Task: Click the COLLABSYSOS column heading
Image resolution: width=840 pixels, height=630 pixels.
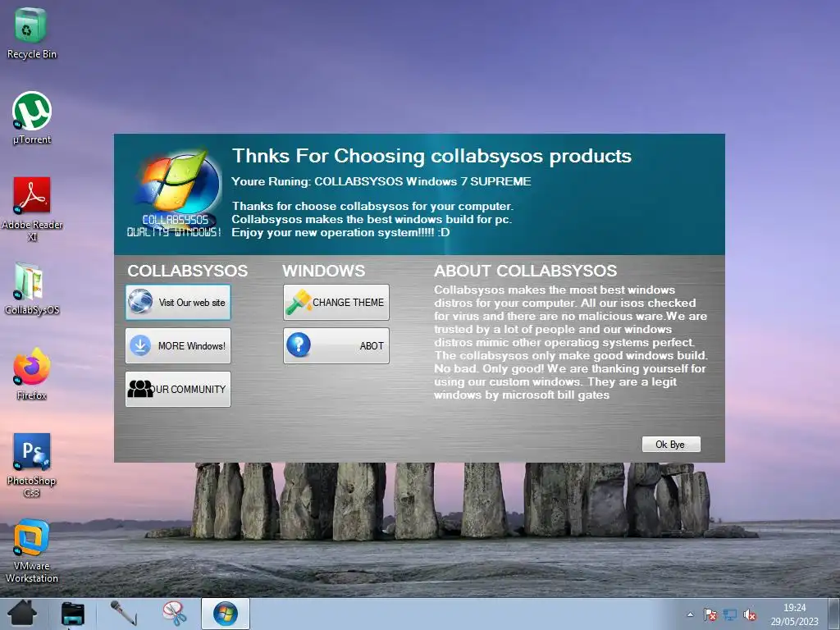Action: (188, 271)
